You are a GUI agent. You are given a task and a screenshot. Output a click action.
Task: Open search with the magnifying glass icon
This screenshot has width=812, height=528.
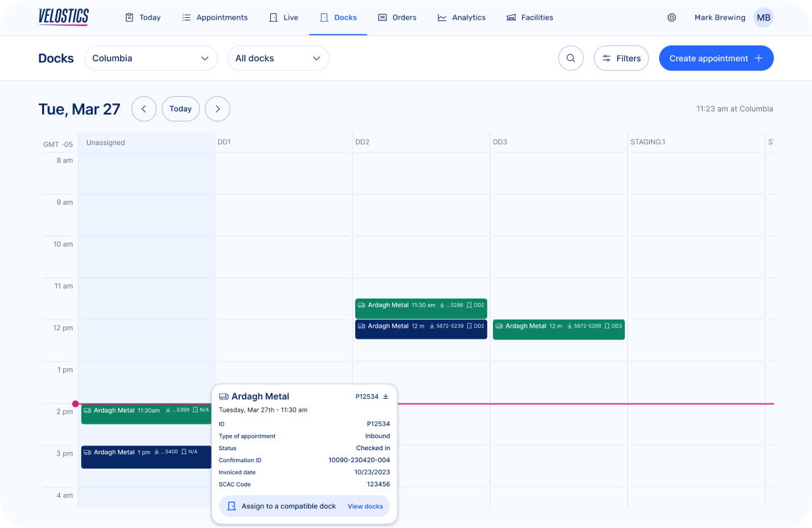(x=571, y=58)
